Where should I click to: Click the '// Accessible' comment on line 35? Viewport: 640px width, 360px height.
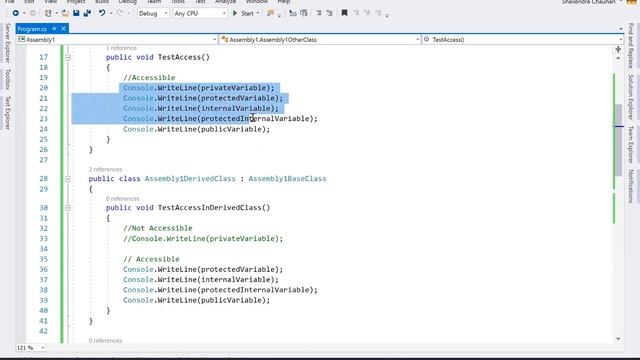pos(151,259)
